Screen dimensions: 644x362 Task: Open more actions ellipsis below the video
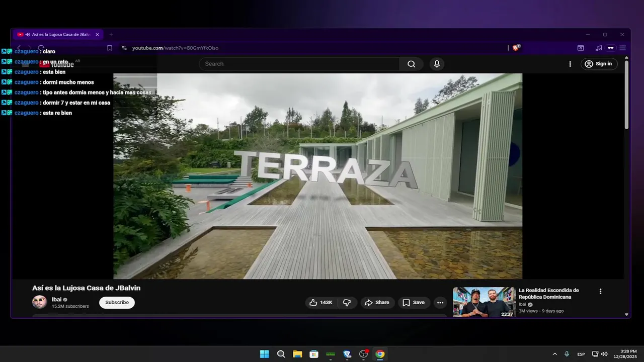(x=440, y=303)
